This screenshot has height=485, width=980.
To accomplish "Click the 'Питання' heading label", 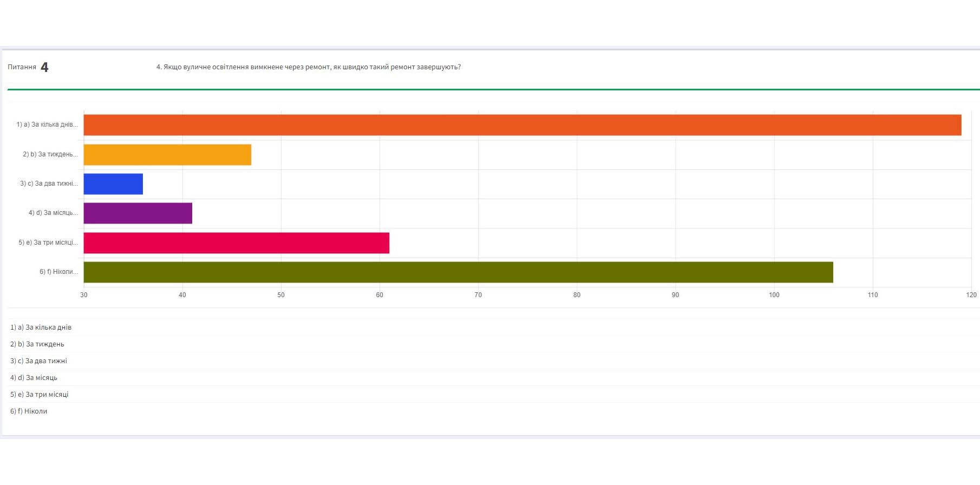I will pos(22,67).
